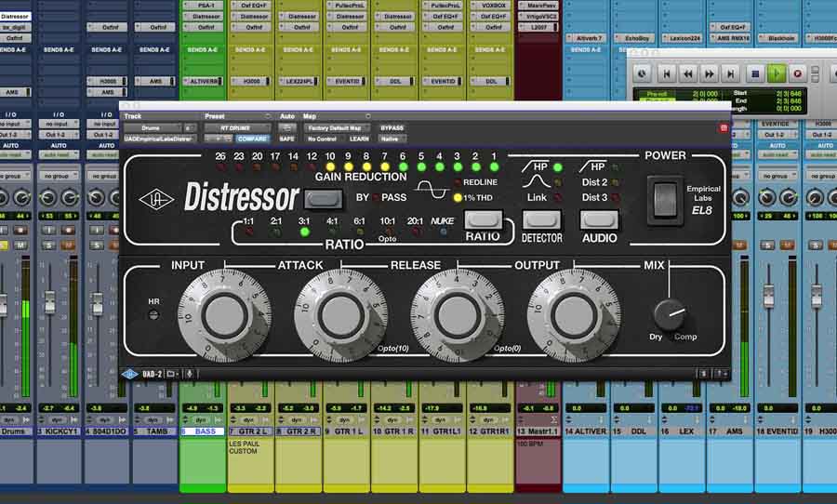837x504 pixels.
Task: Click the 3:1 ratio LED
Action: click(305, 232)
